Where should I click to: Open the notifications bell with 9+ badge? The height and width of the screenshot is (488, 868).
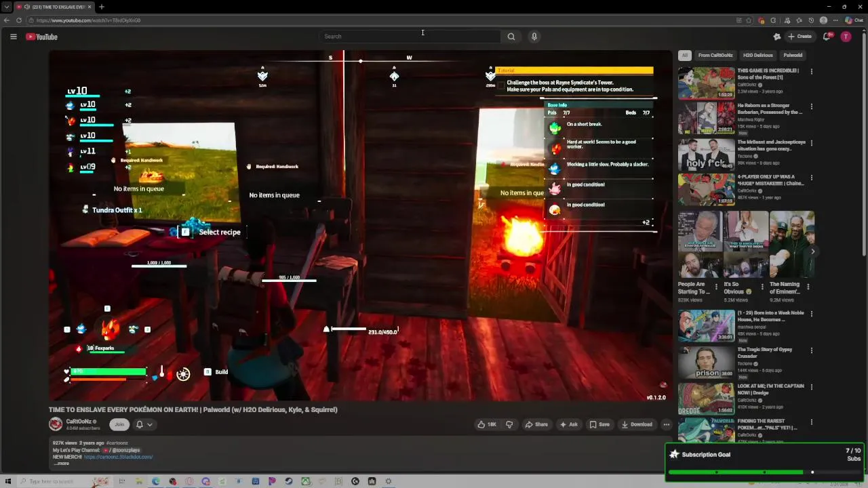pos(827,37)
